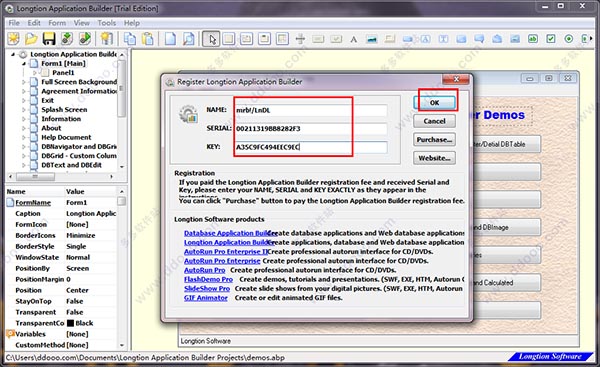Click OK in the Register dialog
The width and height of the screenshot is (600, 367).
coord(434,103)
